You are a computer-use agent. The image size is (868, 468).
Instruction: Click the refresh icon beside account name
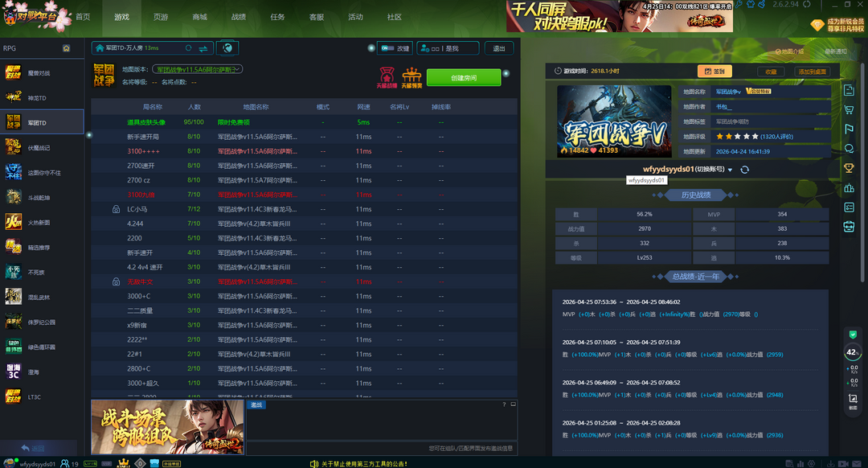pos(745,170)
